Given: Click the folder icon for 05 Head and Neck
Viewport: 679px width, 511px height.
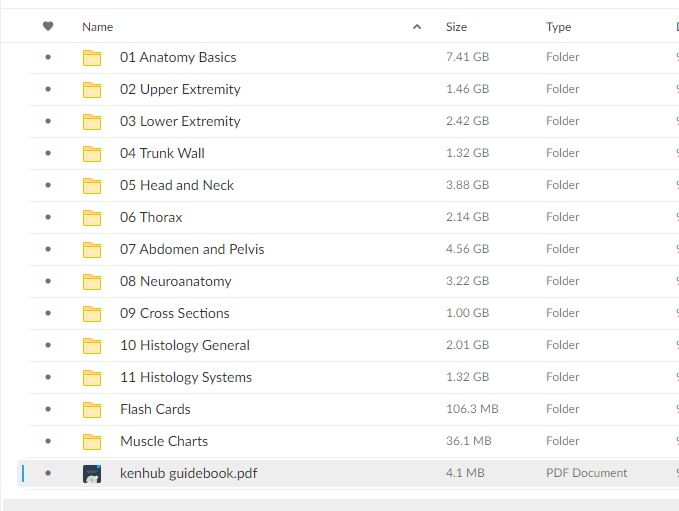Looking at the screenshot, I should click(x=92, y=186).
